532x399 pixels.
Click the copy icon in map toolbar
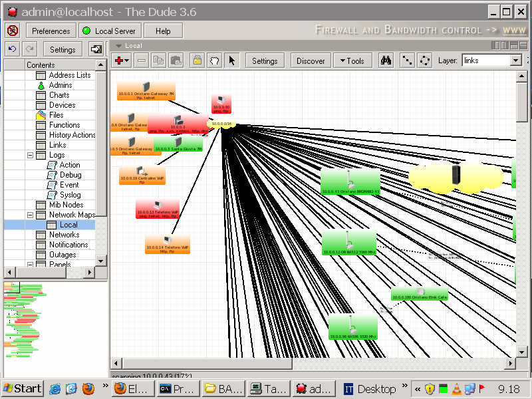pyautogui.click(x=158, y=61)
